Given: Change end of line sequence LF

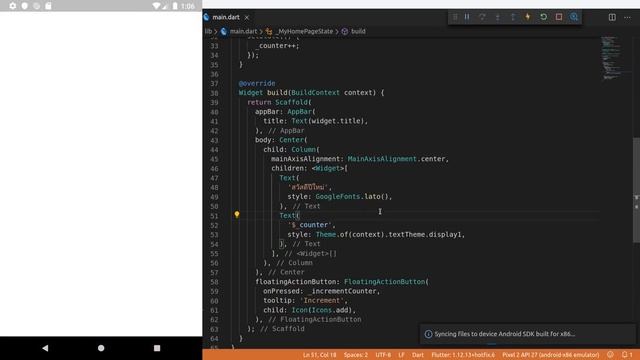Looking at the screenshot, I should click(402, 355).
